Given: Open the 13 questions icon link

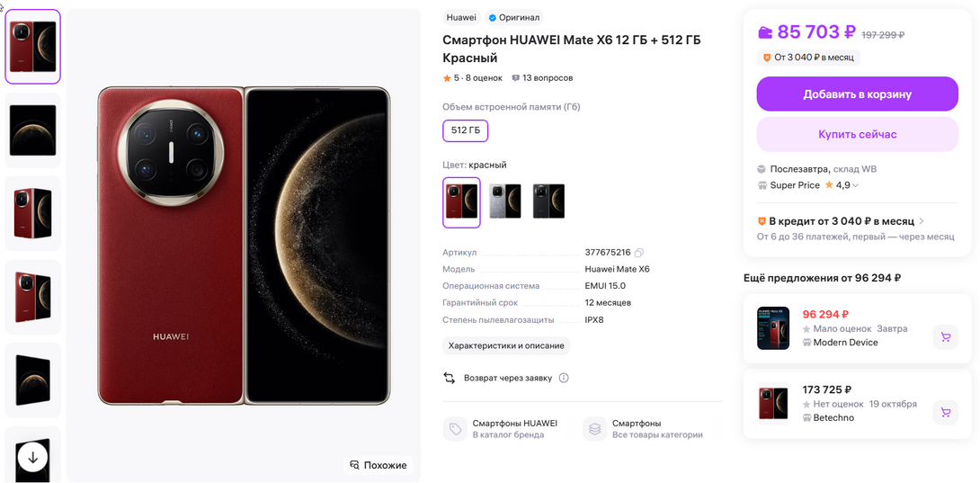Looking at the screenshot, I should coord(516,78).
